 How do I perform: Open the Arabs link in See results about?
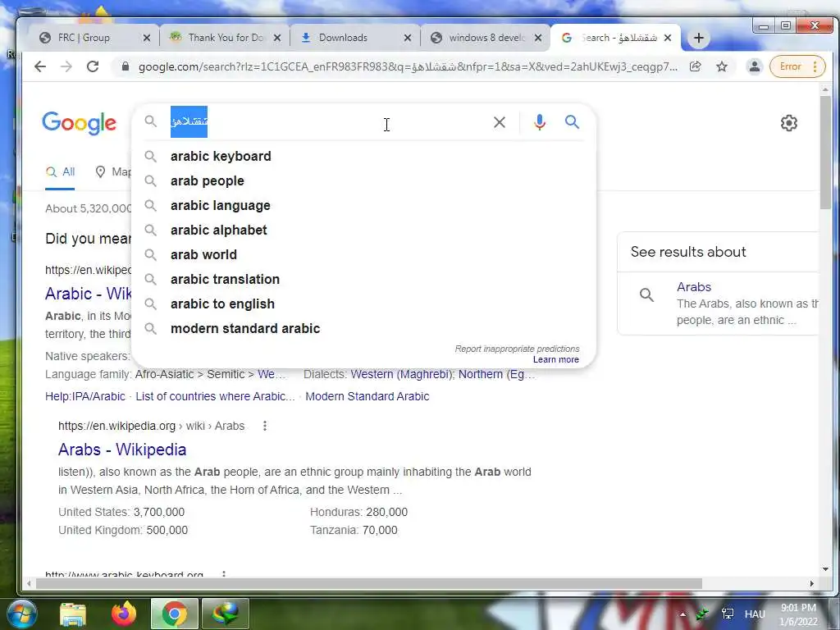coord(694,287)
